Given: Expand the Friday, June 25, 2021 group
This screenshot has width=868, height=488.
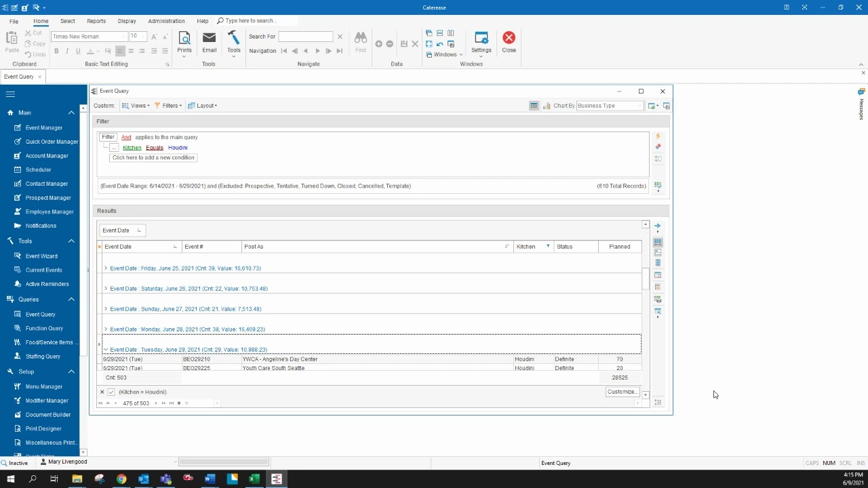Looking at the screenshot, I should pos(106,268).
